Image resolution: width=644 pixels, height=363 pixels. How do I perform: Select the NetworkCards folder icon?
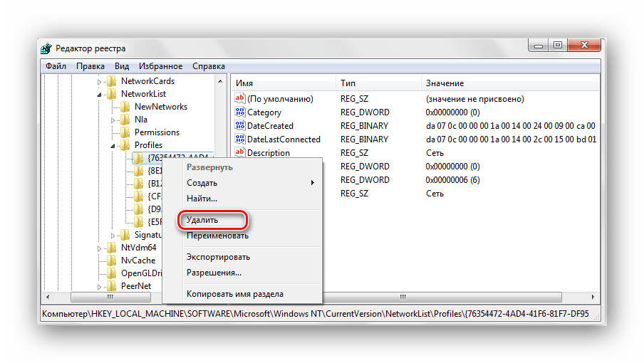pyautogui.click(x=111, y=81)
